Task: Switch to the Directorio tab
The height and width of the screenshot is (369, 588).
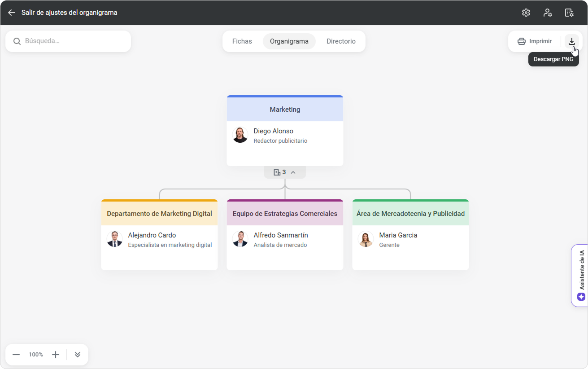Action: click(x=341, y=41)
